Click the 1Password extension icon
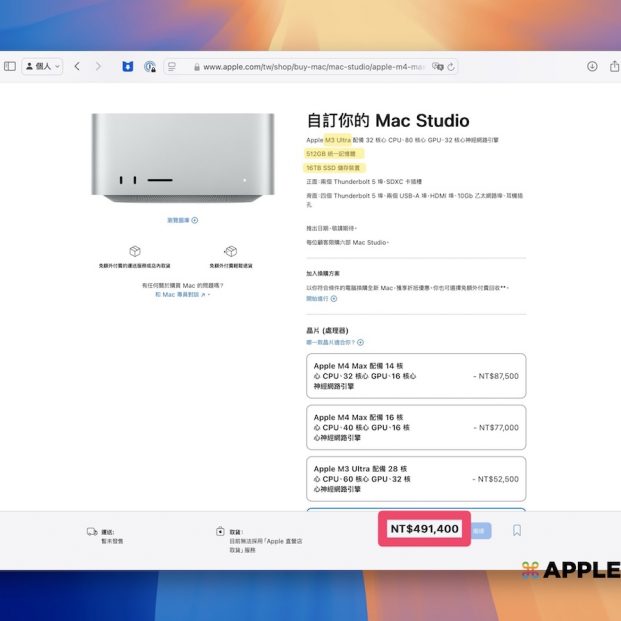 click(x=149, y=66)
